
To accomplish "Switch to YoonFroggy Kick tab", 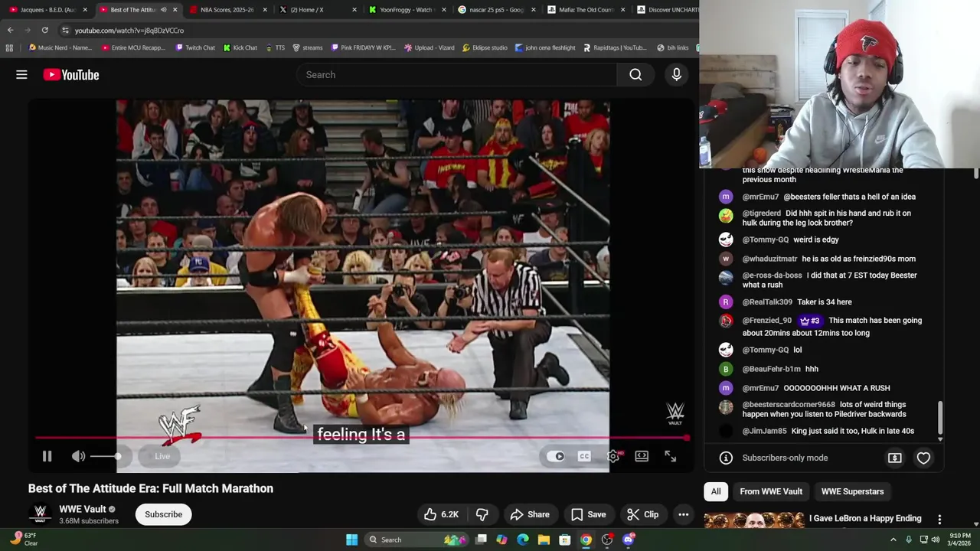I will pos(406,10).
